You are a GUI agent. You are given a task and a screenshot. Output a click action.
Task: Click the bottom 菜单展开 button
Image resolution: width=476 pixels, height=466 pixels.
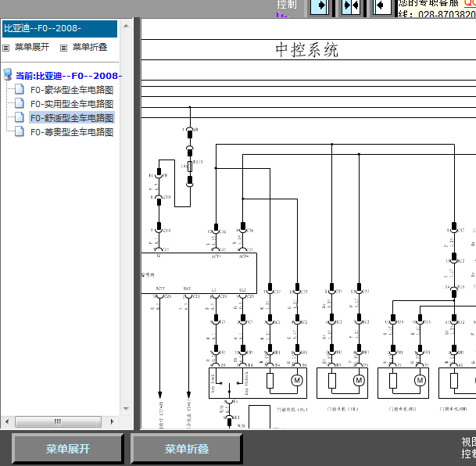tap(68, 449)
